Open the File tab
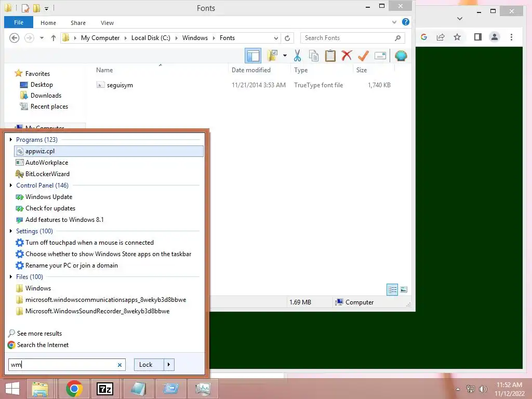 click(x=19, y=22)
